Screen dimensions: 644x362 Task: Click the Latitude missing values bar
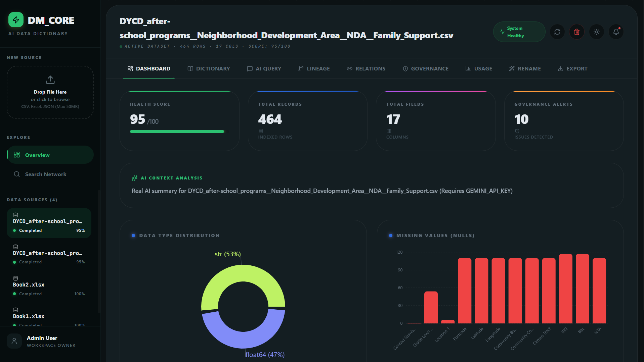click(x=481, y=291)
